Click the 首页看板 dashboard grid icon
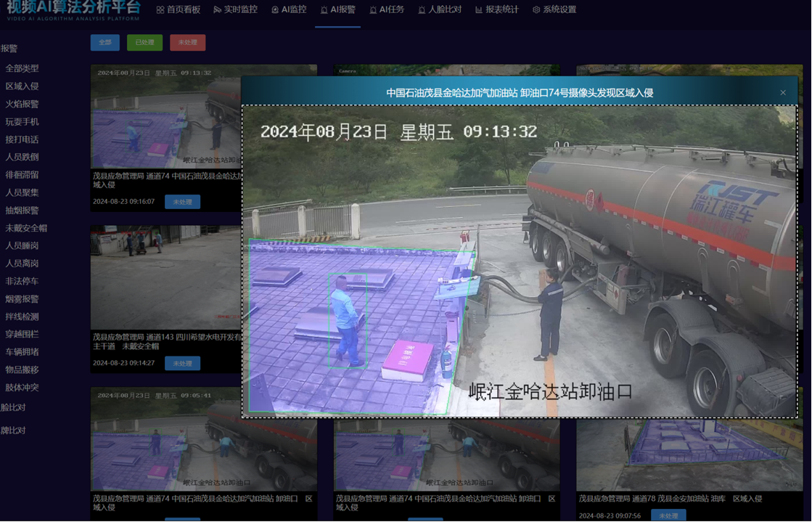This screenshot has height=522, width=812. coord(160,10)
